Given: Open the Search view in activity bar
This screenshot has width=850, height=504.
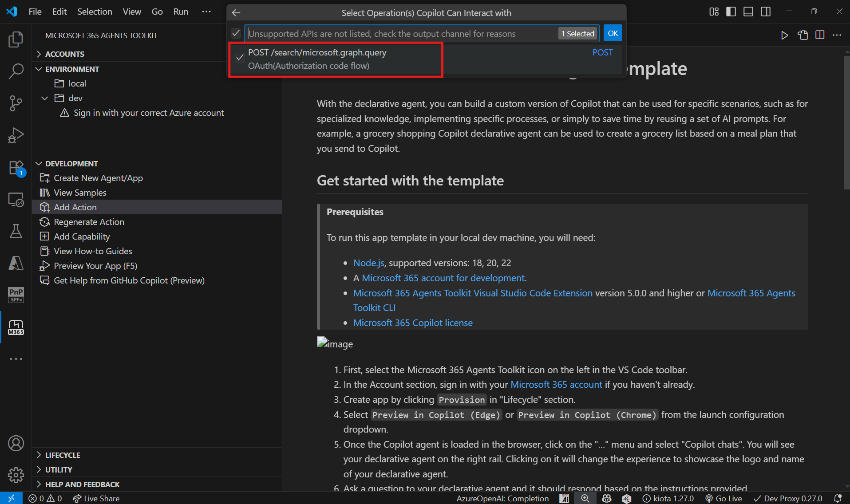Looking at the screenshot, I should (16, 71).
